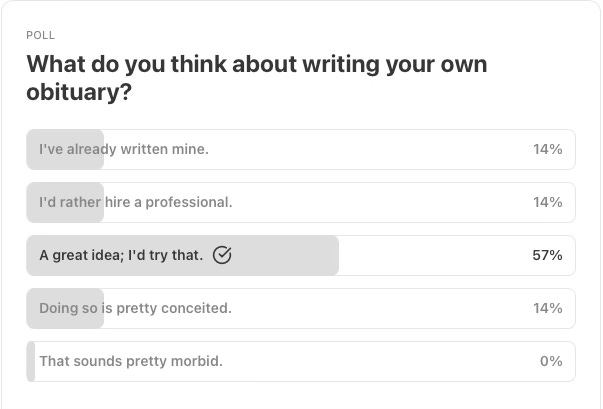Click the 57% result for the great idea option
This screenshot has height=409, width=603.
[547, 255]
